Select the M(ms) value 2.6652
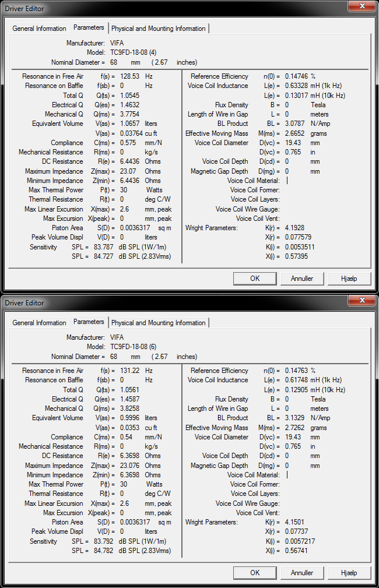Image resolution: width=379 pixels, height=588 pixels. pos(294,133)
